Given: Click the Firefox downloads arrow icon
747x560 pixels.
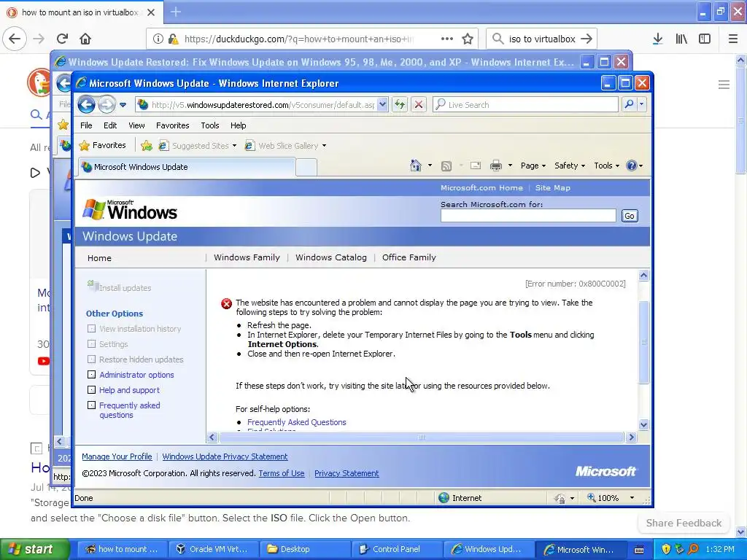Looking at the screenshot, I should 657,39.
